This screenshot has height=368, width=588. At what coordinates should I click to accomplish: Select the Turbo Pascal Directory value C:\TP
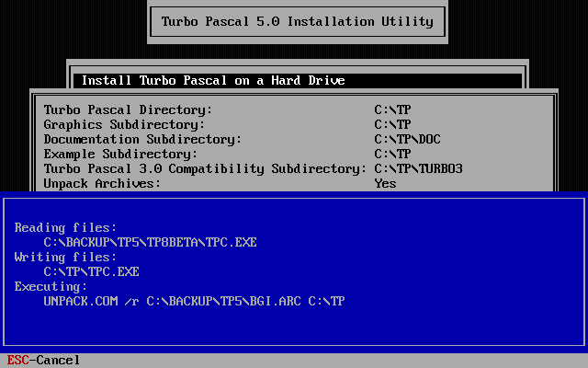[x=392, y=110]
